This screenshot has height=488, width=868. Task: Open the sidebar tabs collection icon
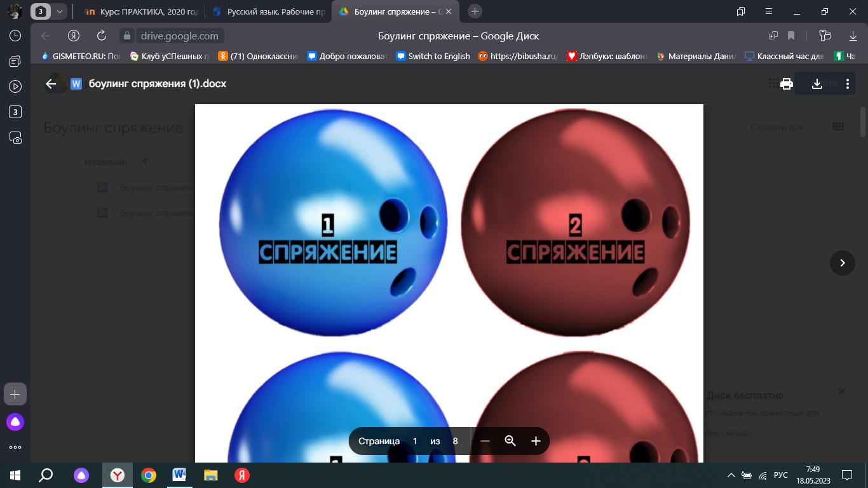tap(15, 61)
